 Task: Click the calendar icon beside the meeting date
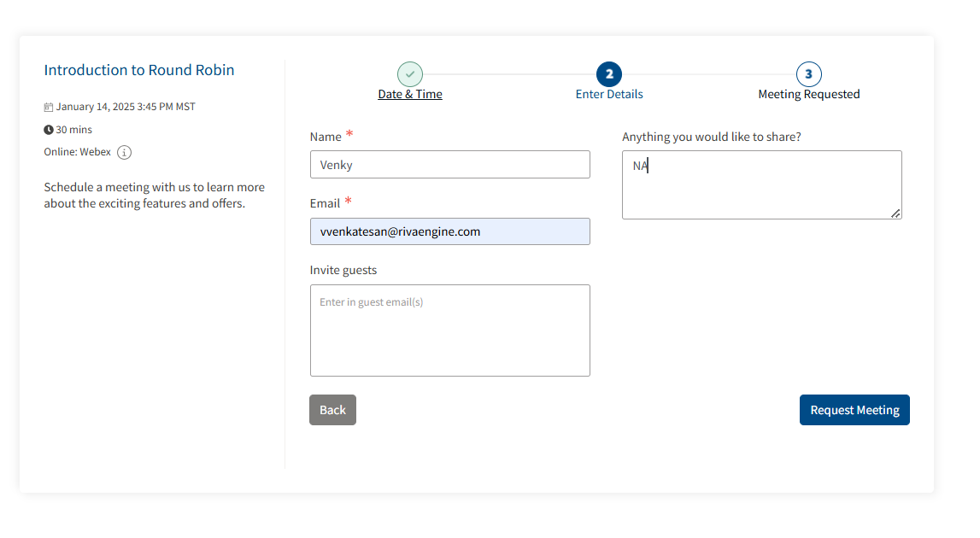pos(49,108)
